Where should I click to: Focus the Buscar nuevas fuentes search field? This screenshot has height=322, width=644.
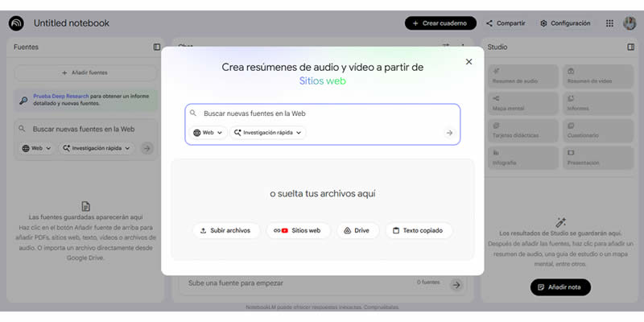[x=322, y=114]
